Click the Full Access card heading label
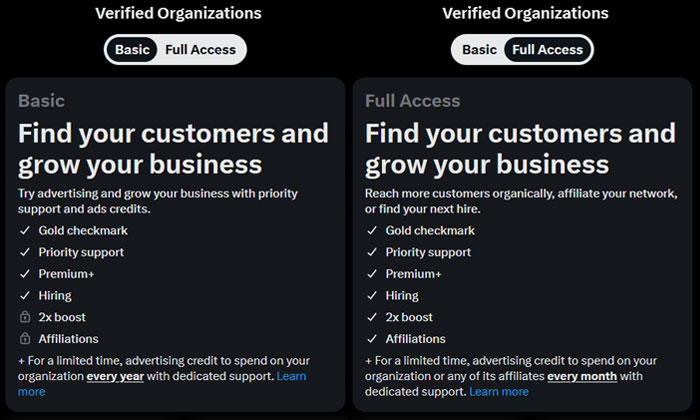Image resolution: width=700 pixels, height=420 pixels. 412,101
